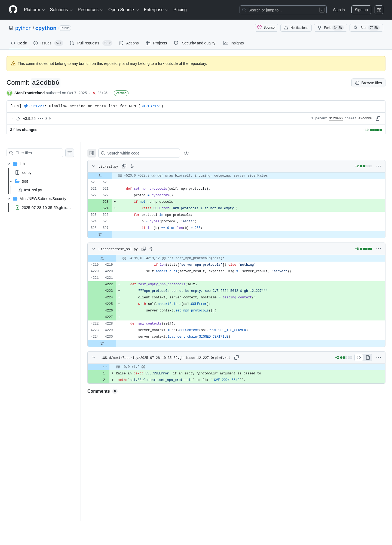Switch to the Pull requests tab
Viewport: 392px width, 545px height.
click(91, 43)
